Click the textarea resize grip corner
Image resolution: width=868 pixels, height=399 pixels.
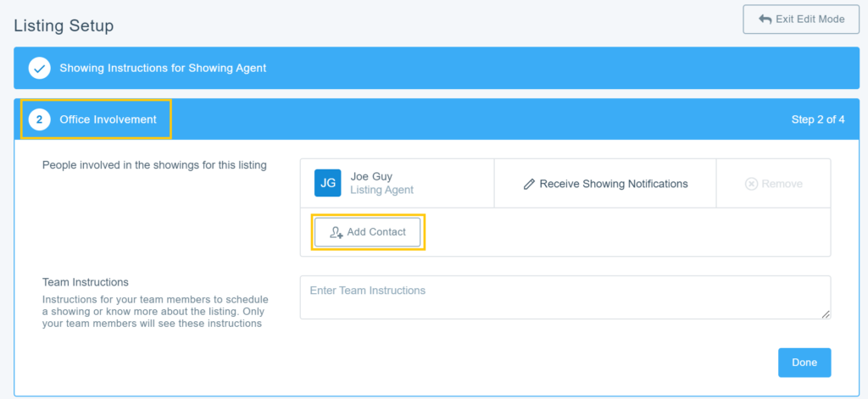click(x=826, y=314)
